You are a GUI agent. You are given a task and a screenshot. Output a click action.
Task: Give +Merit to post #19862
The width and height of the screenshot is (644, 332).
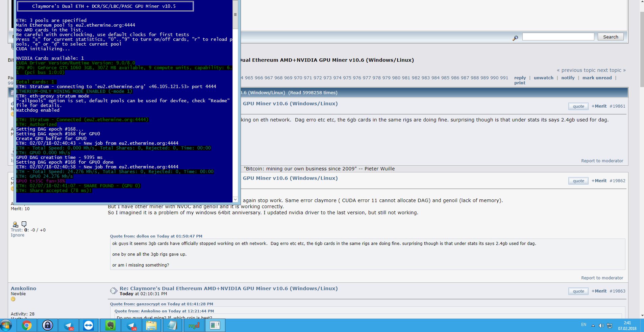[599, 181]
